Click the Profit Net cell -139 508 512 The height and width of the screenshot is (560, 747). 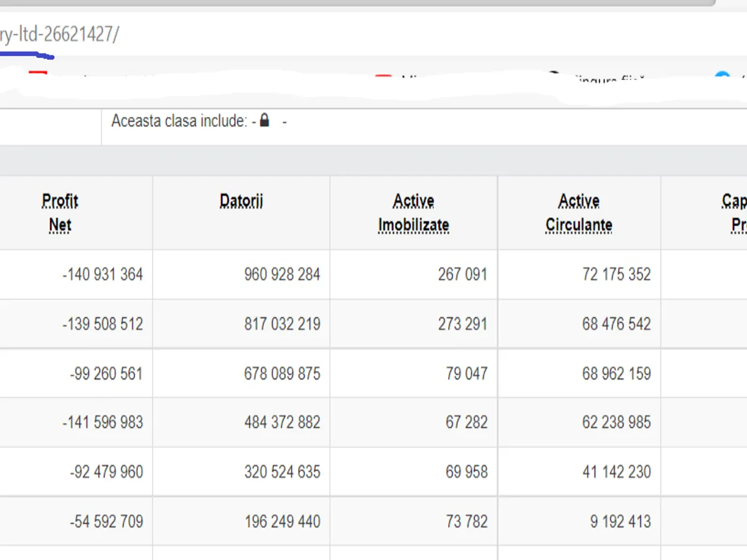click(103, 324)
